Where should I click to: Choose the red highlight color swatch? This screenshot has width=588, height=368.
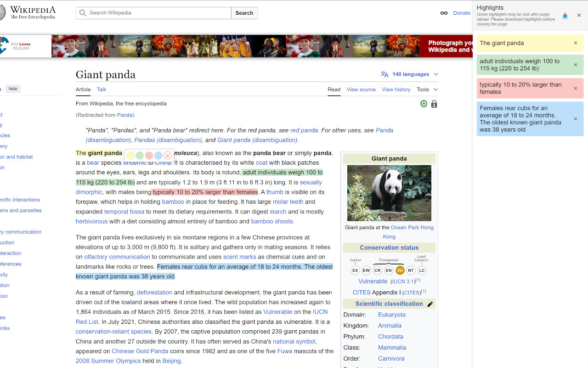(149, 156)
